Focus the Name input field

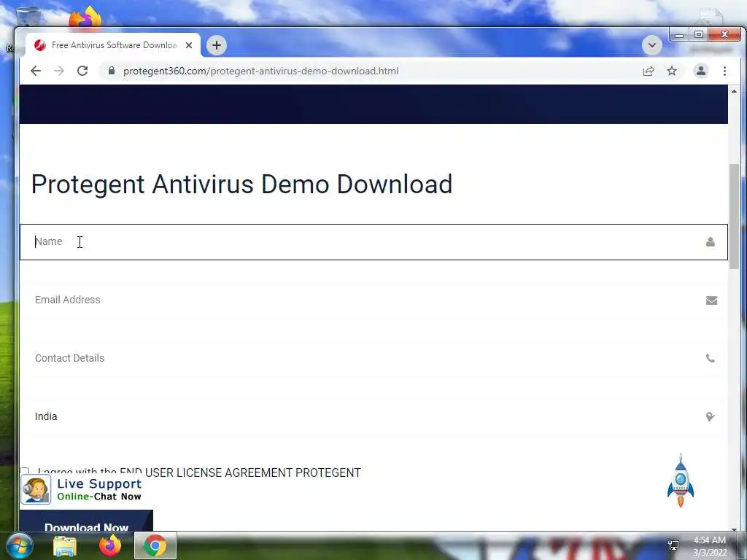(373, 242)
